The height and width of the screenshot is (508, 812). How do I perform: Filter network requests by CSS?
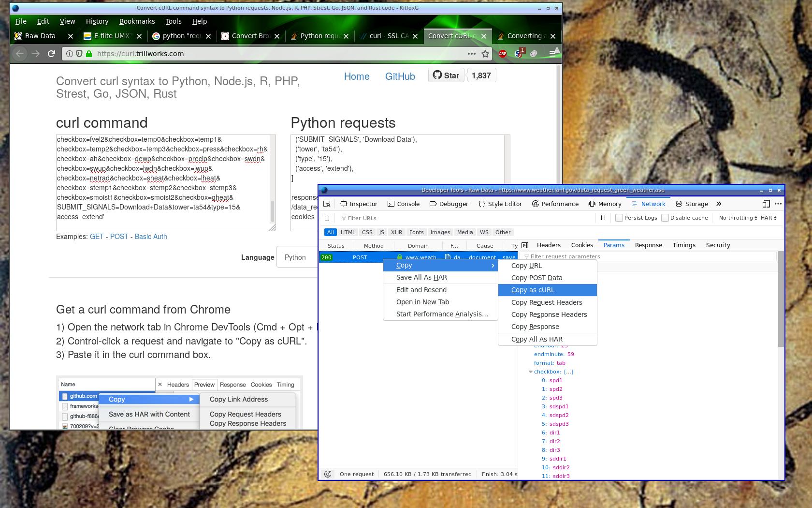point(367,232)
